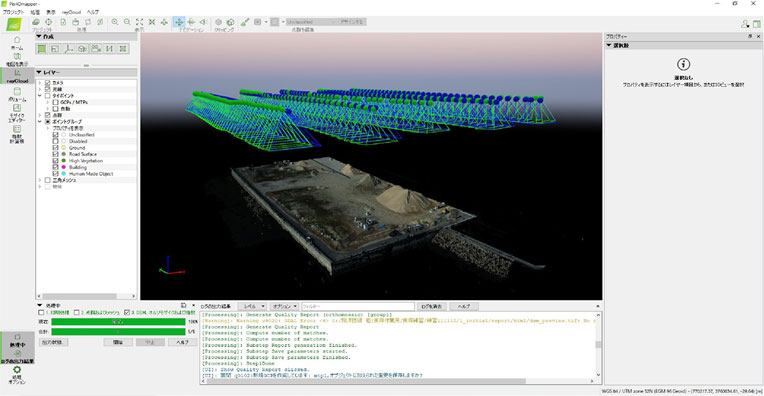
Task: Toggle the Unclassified point group checkbox
Action: click(x=56, y=135)
